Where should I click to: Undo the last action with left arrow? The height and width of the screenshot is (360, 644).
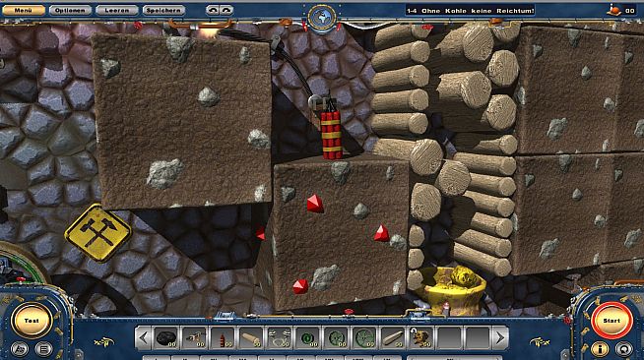coord(213,10)
